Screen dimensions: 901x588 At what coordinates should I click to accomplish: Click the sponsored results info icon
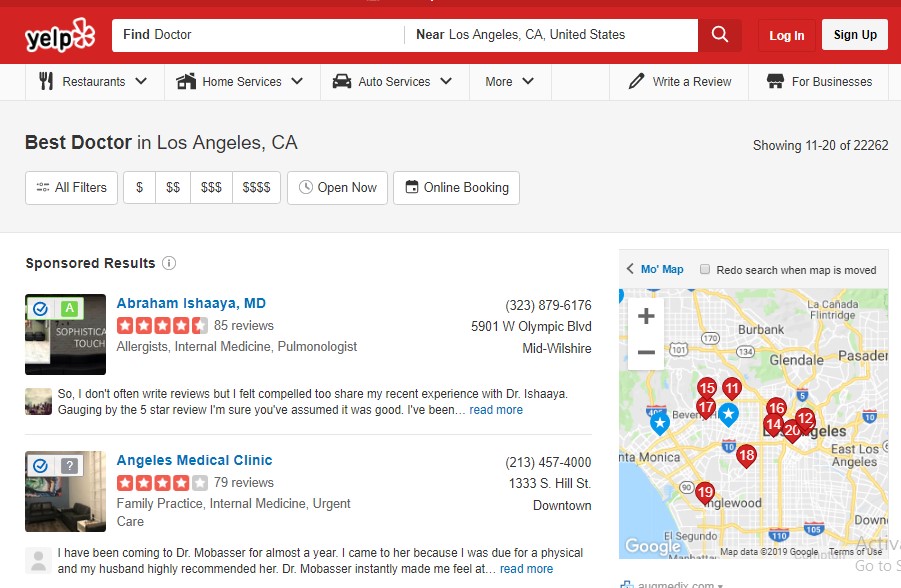click(x=169, y=264)
